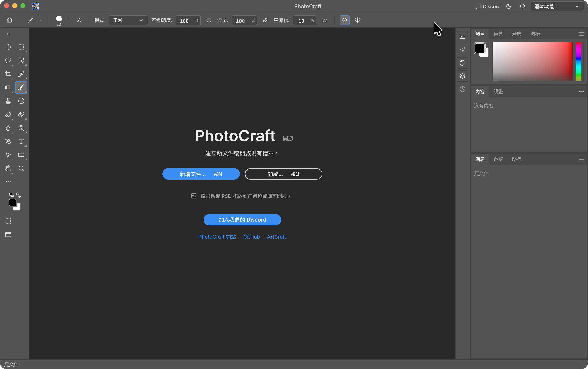Select the Move tool
The height and width of the screenshot is (369, 588).
(8, 47)
